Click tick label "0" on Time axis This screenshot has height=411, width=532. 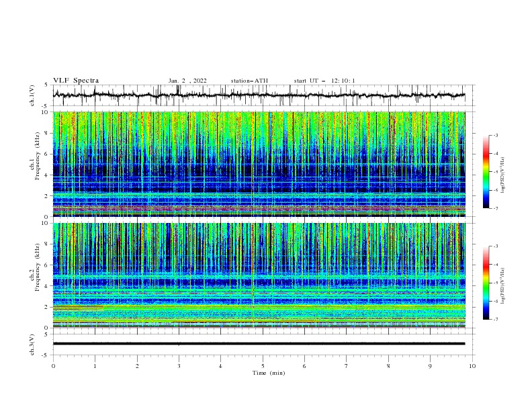pos(53,366)
